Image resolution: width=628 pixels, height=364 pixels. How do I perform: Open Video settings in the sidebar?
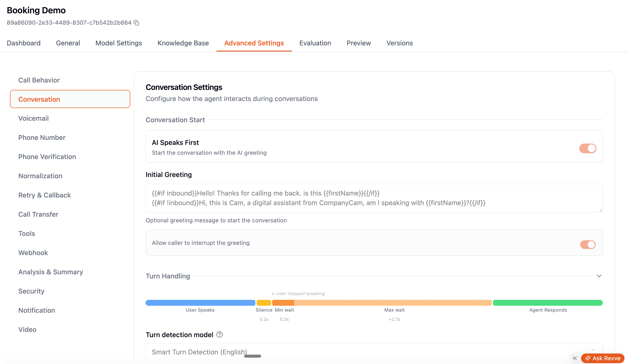[70, 330]
